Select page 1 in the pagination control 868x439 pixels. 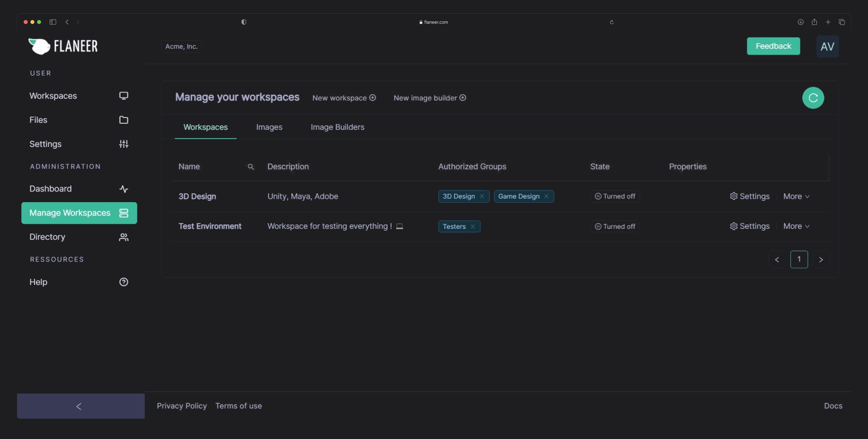tap(799, 259)
